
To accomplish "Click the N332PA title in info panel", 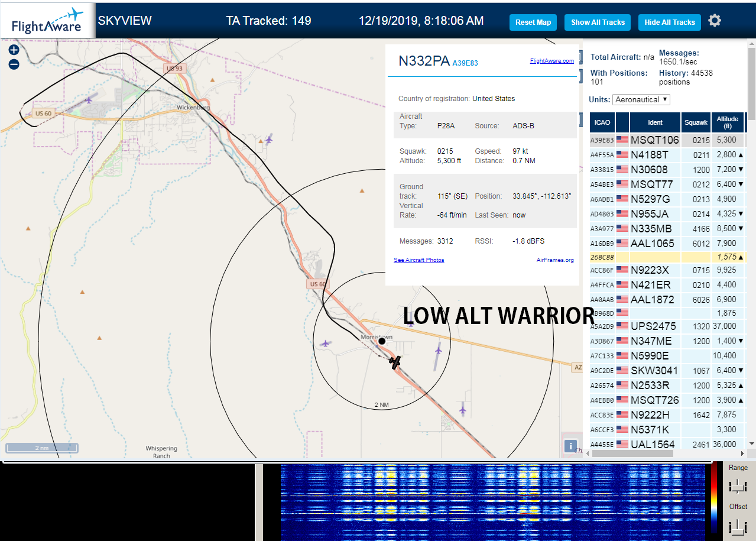I will tap(424, 61).
